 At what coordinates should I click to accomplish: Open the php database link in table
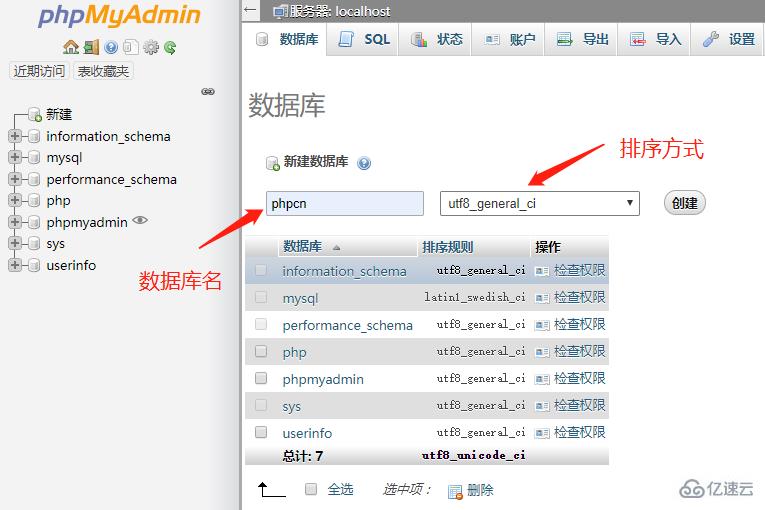[295, 352]
